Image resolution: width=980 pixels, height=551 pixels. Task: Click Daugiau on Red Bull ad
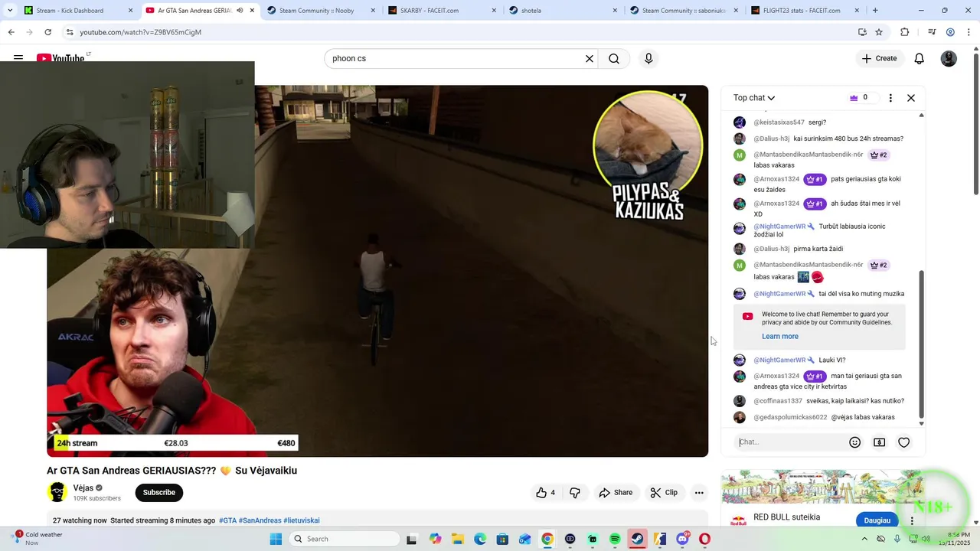point(877,520)
